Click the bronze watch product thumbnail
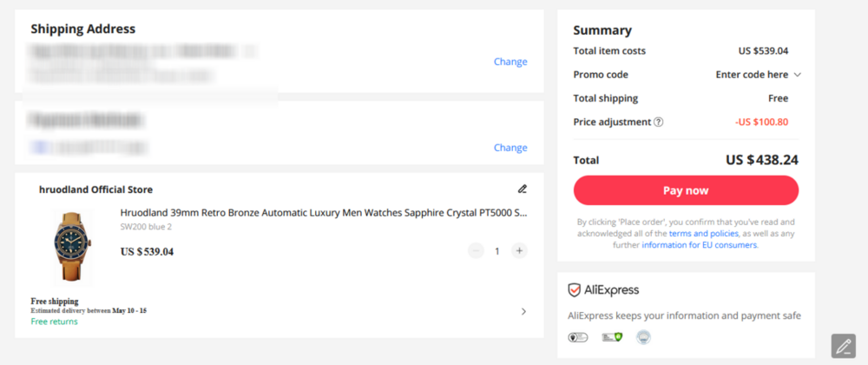The height and width of the screenshot is (365, 868). pos(71,247)
